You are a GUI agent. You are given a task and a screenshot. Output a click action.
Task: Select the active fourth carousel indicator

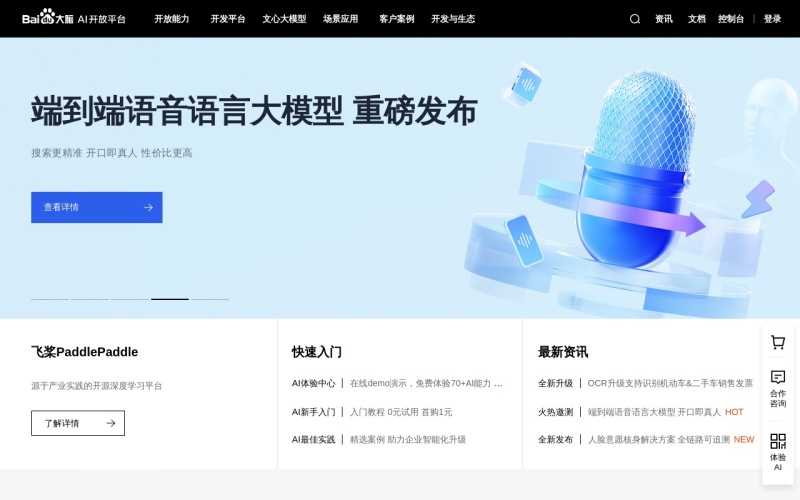(x=170, y=299)
